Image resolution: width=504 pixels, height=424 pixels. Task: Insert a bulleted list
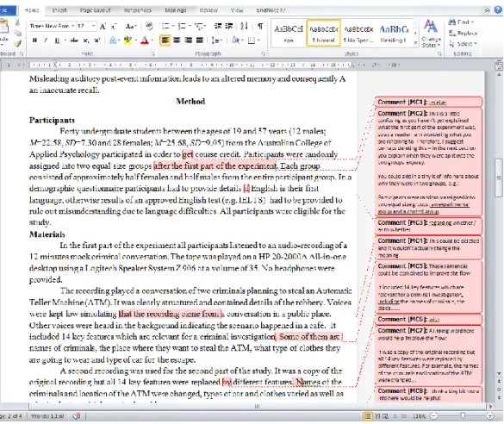click(165, 26)
